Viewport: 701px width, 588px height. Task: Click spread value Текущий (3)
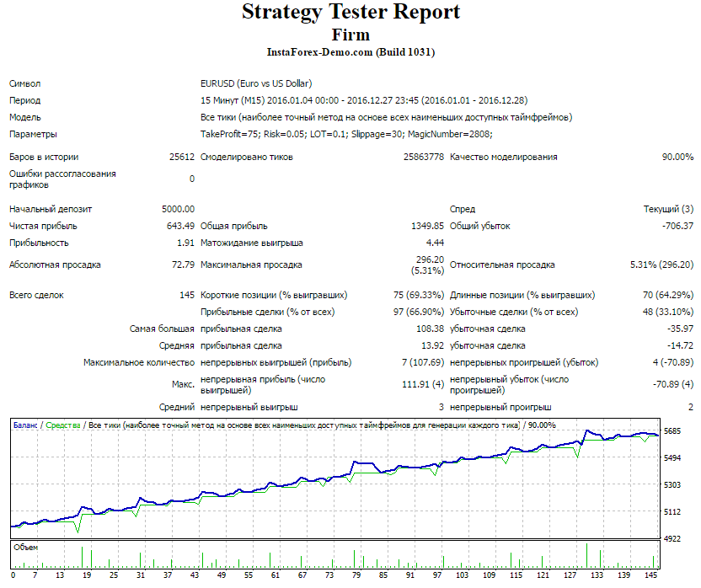668,209
